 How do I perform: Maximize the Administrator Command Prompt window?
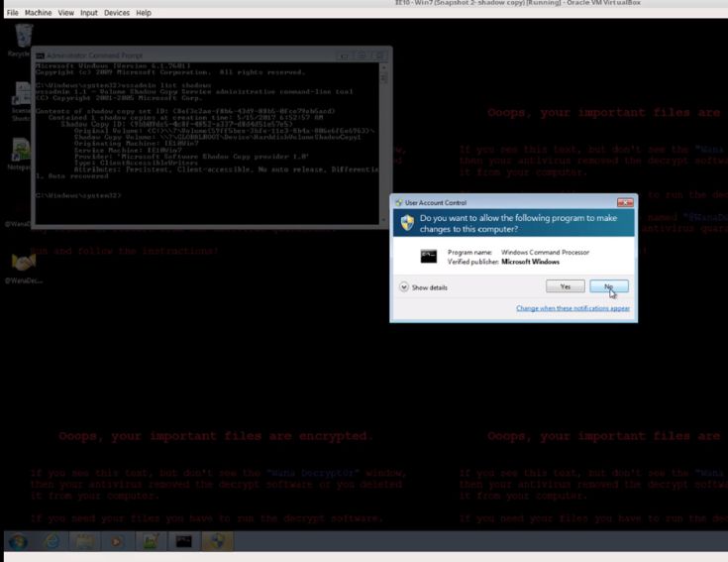(362, 56)
